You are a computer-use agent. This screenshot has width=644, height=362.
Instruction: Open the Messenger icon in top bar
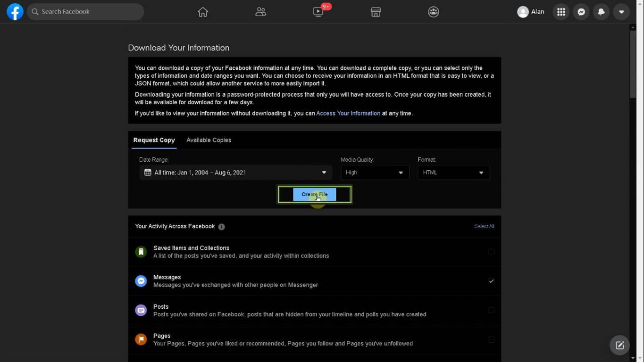(x=581, y=12)
